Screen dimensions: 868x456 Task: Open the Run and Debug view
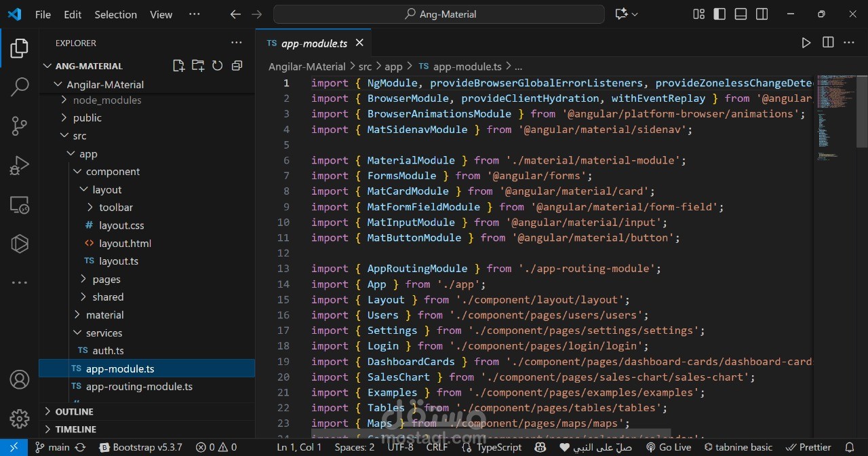[x=20, y=165]
